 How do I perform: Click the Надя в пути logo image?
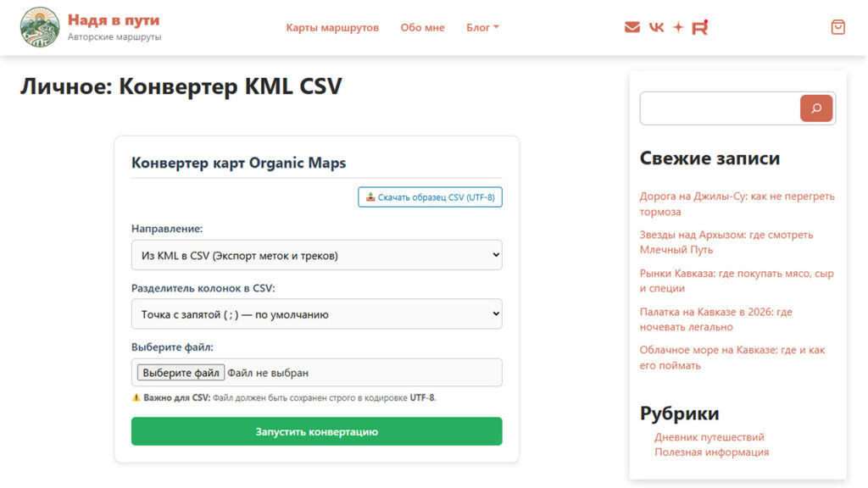click(40, 27)
